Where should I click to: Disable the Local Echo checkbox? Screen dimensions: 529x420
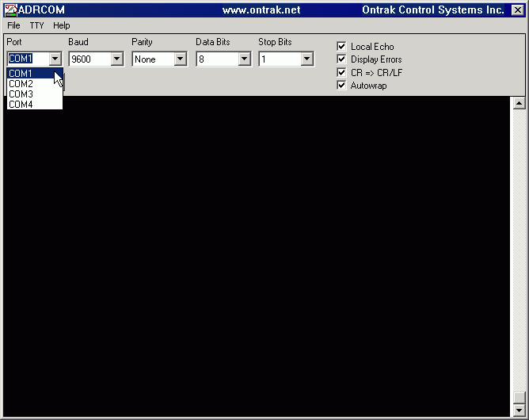click(x=341, y=46)
